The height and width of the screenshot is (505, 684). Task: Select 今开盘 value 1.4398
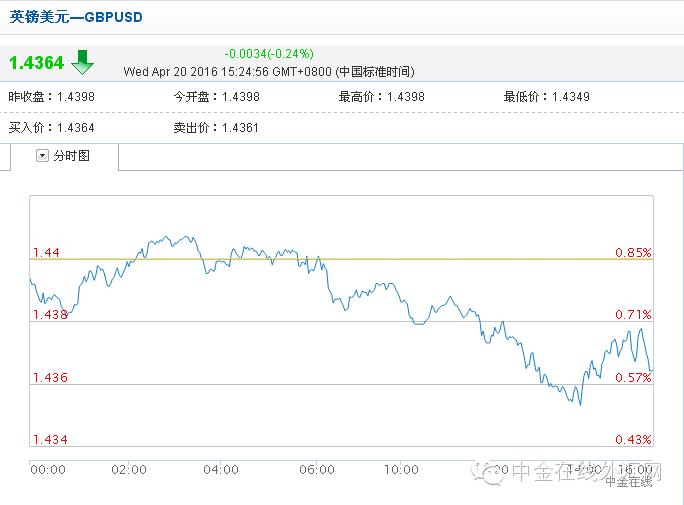click(241, 96)
